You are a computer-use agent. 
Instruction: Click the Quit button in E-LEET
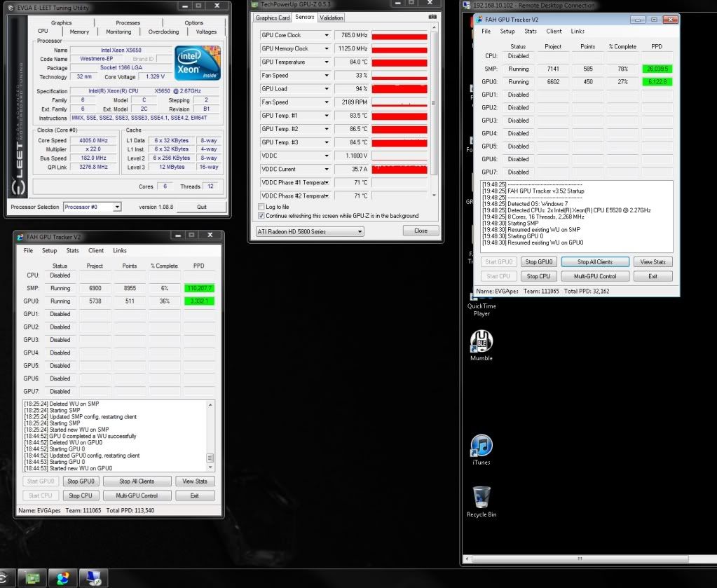click(201, 207)
